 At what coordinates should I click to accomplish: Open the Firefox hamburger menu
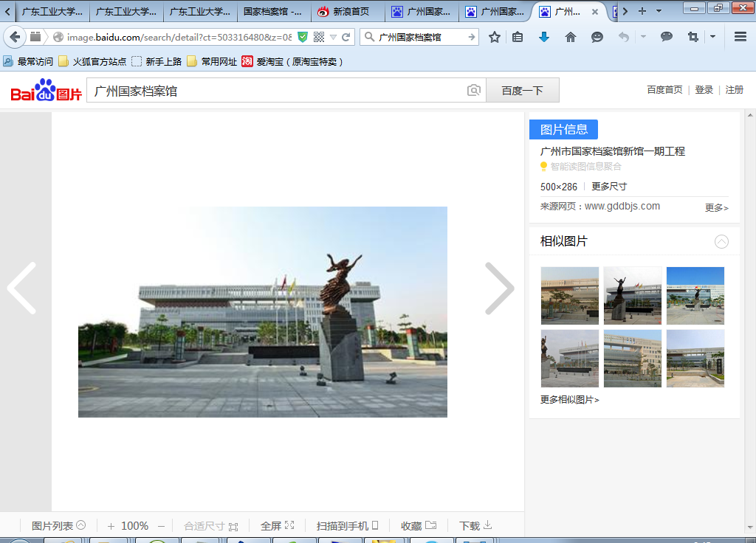click(740, 37)
